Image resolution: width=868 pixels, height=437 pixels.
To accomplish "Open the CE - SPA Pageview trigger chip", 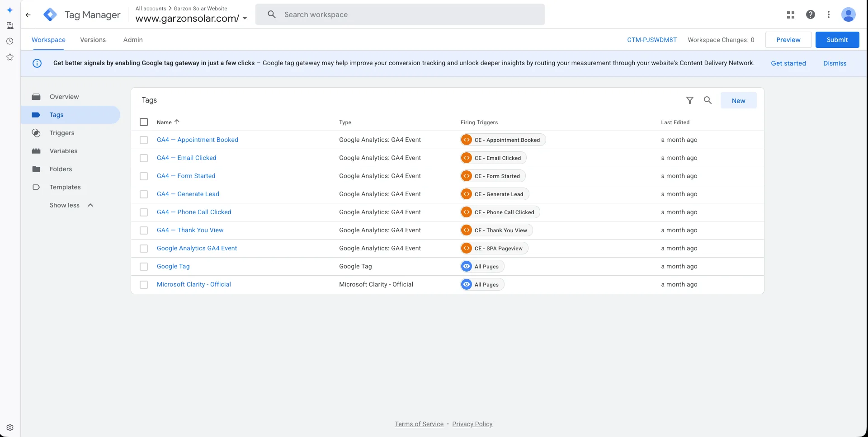I will 494,249.
